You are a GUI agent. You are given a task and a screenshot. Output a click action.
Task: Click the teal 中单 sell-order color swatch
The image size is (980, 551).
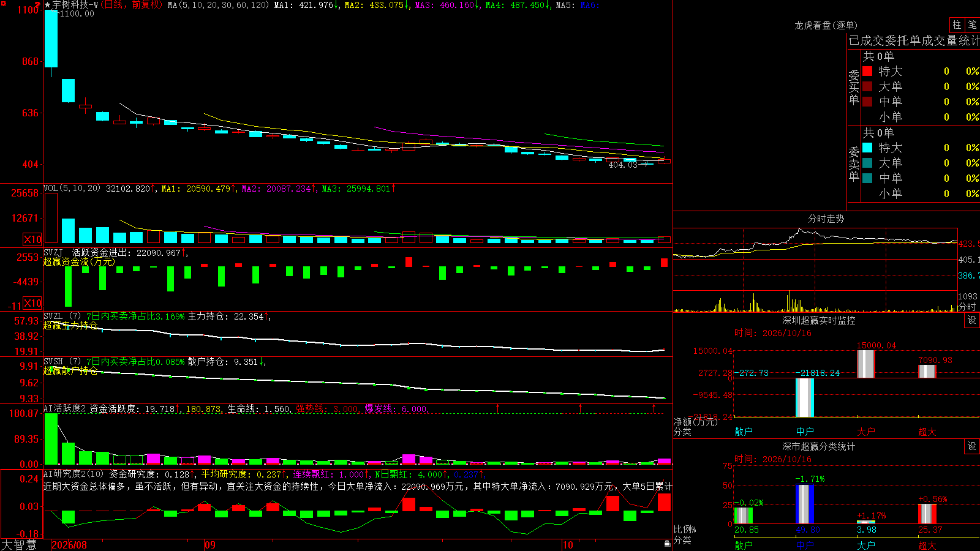867,178
